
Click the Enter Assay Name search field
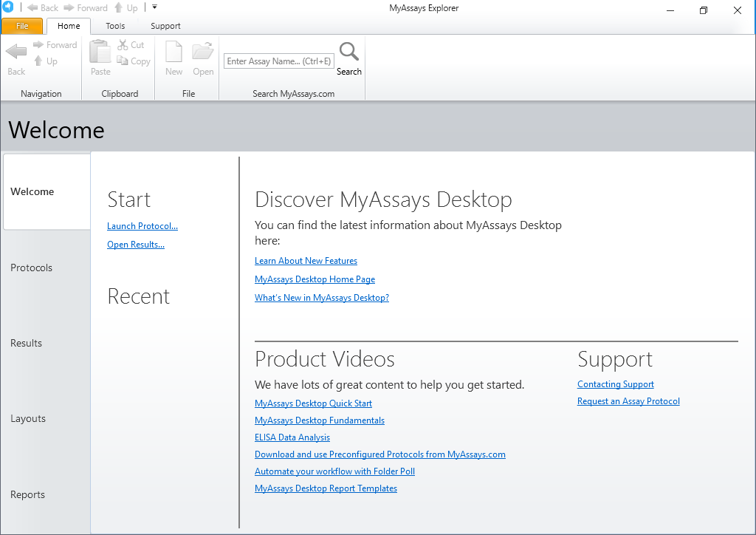[279, 61]
